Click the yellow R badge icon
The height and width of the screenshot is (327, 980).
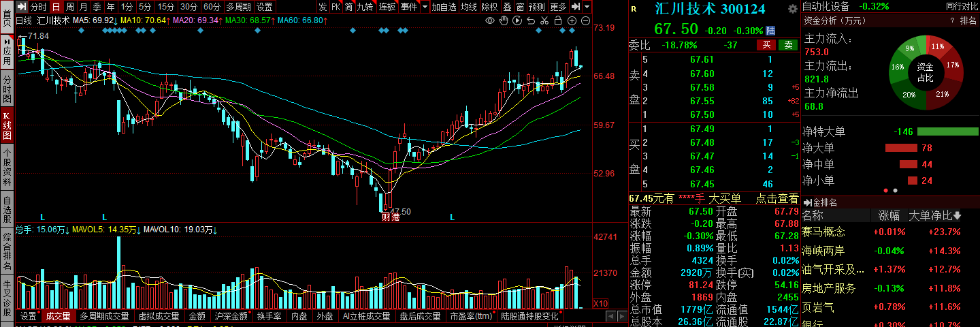634,9
